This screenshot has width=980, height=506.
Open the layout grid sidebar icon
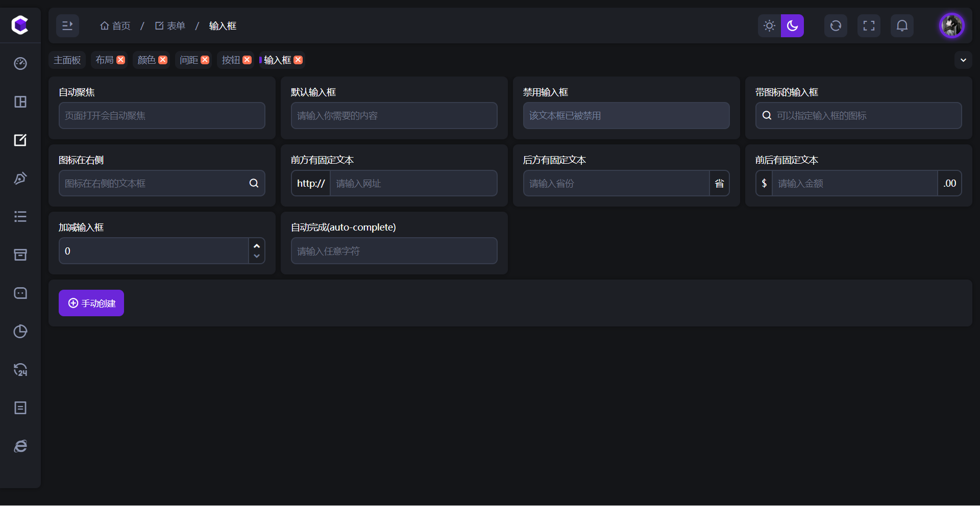pyautogui.click(x=20, y=102)
